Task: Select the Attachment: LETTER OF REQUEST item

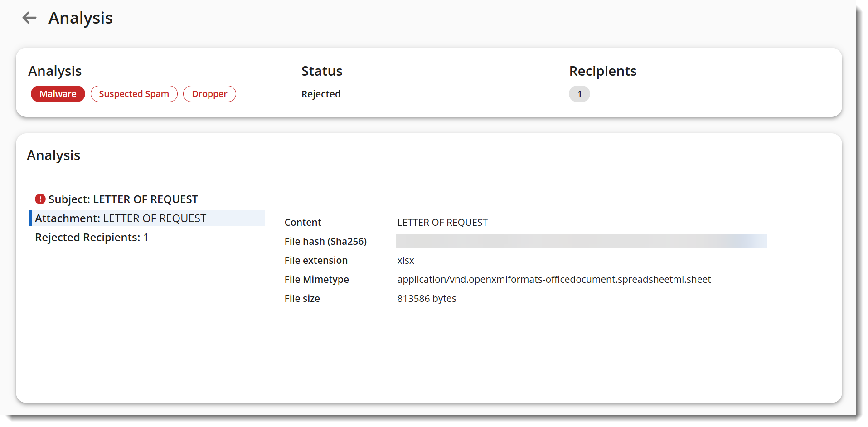Action: click(121, 218)
